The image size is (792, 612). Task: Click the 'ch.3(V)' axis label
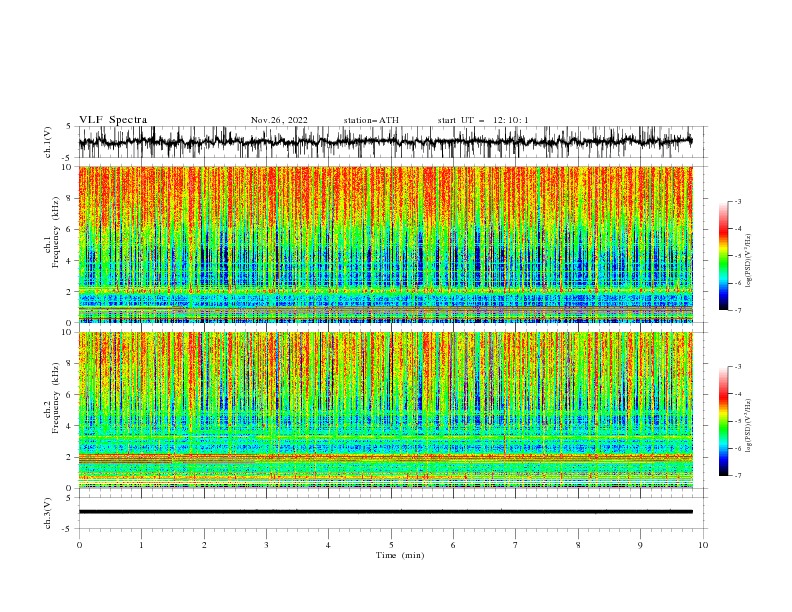(x=48, y=513)
